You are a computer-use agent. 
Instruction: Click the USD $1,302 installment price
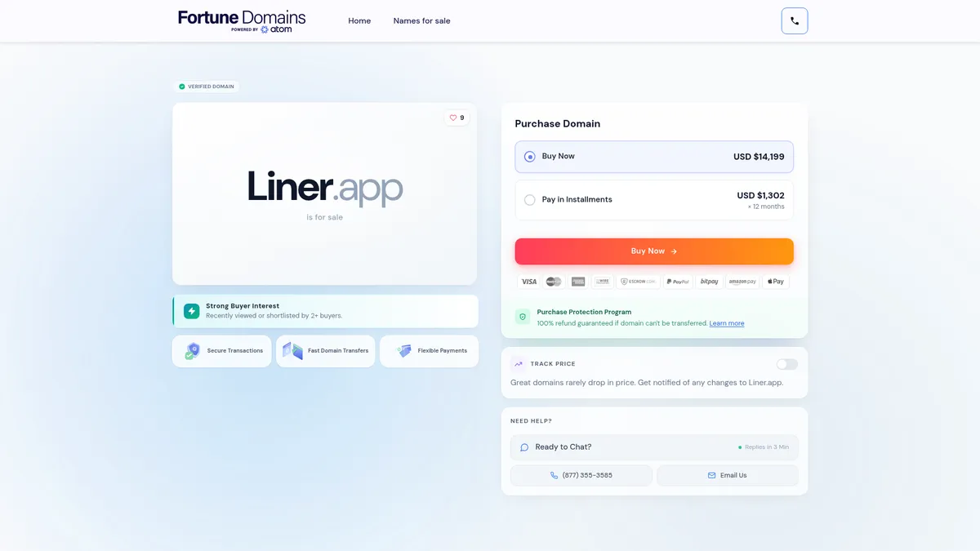pos(760,195)
